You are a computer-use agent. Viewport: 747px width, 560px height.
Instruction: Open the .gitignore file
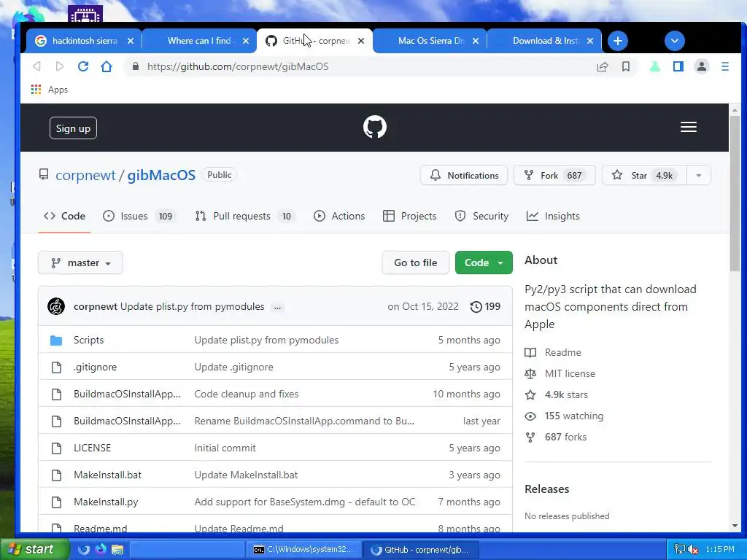click(96, 367)
